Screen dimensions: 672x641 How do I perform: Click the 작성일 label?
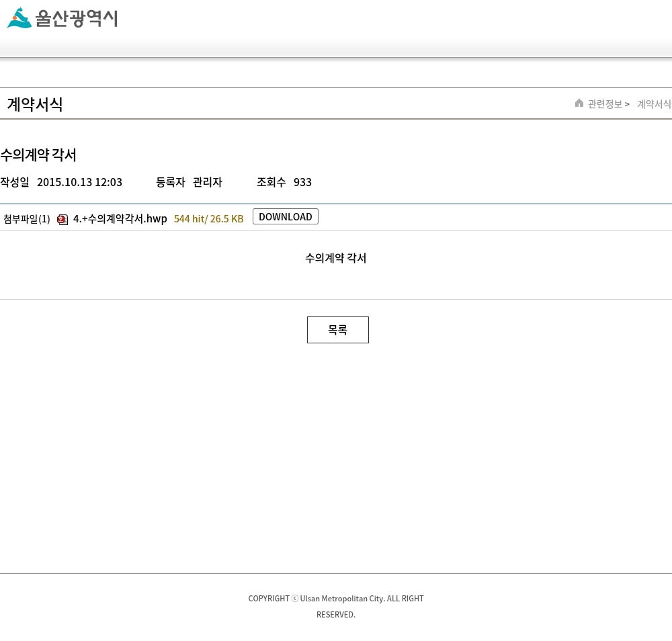coord(15,182)
